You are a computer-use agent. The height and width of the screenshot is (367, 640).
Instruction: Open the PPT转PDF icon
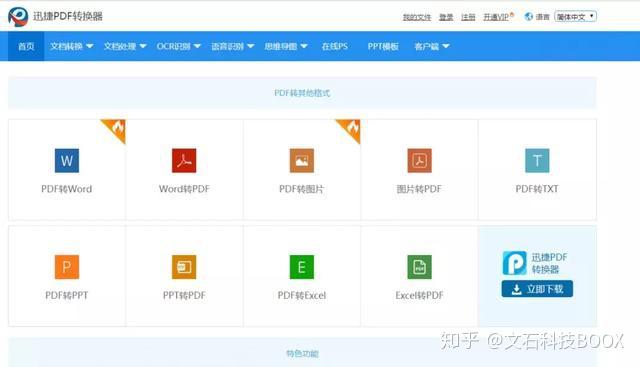[x=184, y=267]
